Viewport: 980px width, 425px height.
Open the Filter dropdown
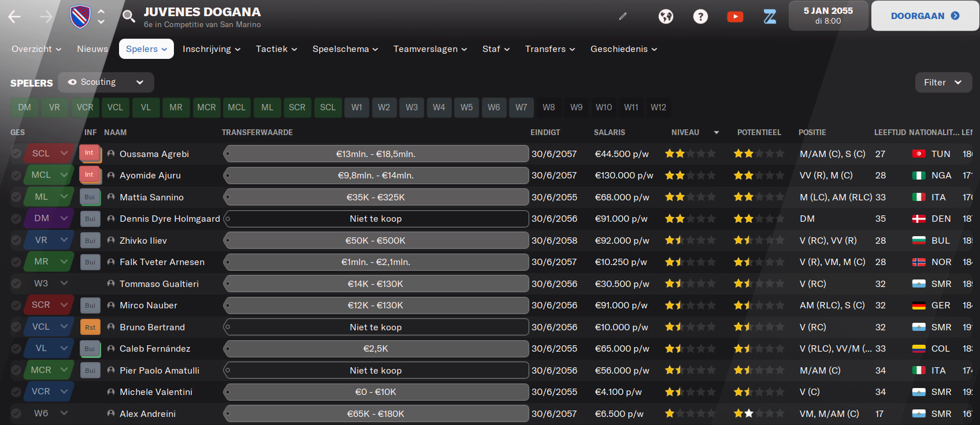coord(944,83)
